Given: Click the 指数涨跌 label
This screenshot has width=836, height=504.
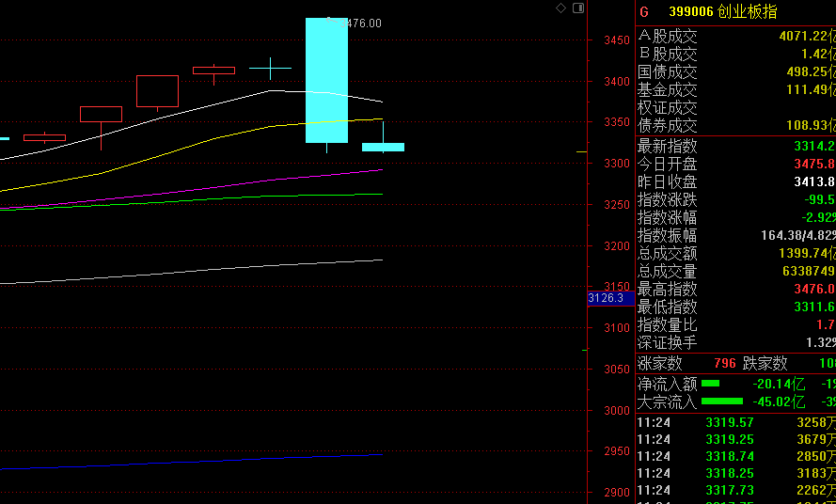Looking at the screenshot, I should tap(668, 200).
